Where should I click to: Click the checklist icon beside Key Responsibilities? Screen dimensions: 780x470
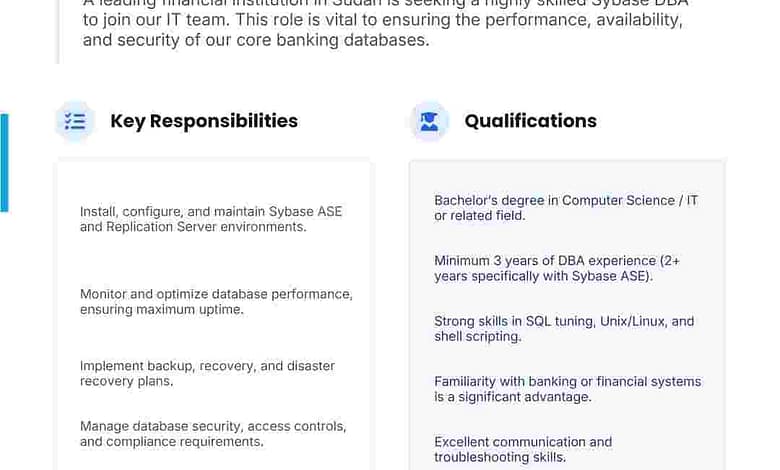tap(75, 121)
